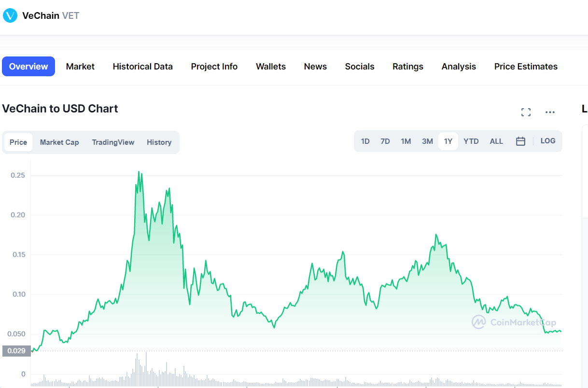Select the ALL time range
This screenshot has height=388, width=588.
tap(496, 141)
